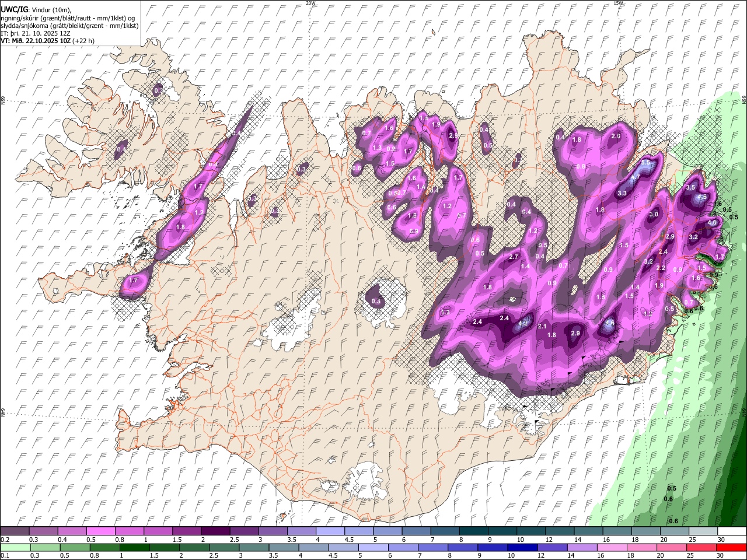Click the 2.7 snowfall value on the map
The width and height of the screenshot is (747, 560).
pos(514,257)
